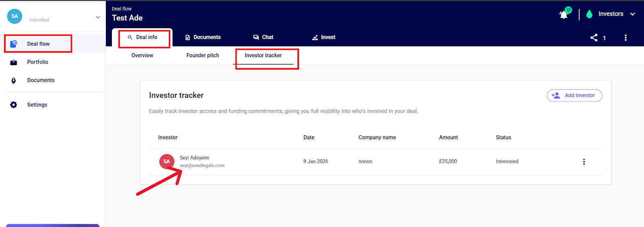Screen dimensions: 644x227
Task: Expand the Individual account dropdown
Action: (x=98, y=17)
